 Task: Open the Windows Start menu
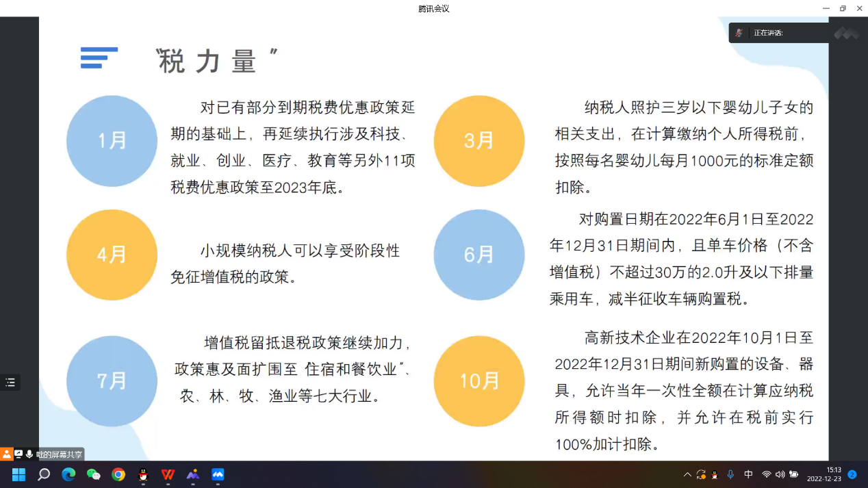click(18, 474)
